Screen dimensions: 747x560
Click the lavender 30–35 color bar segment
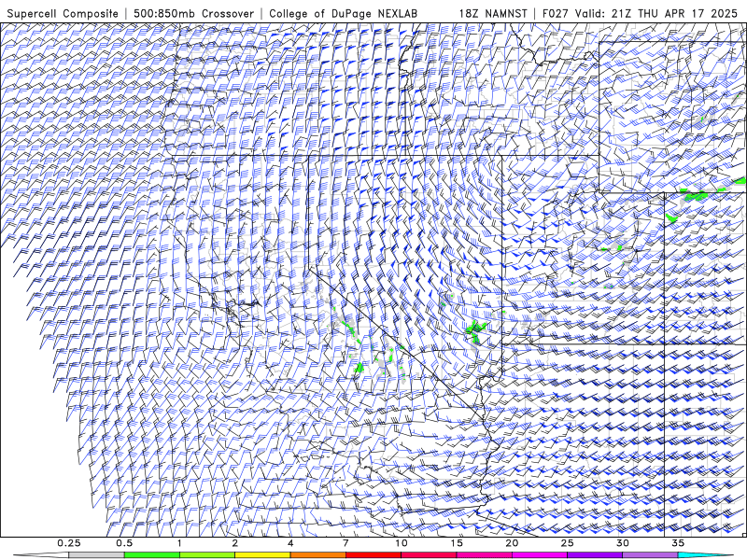coord(650,555)
